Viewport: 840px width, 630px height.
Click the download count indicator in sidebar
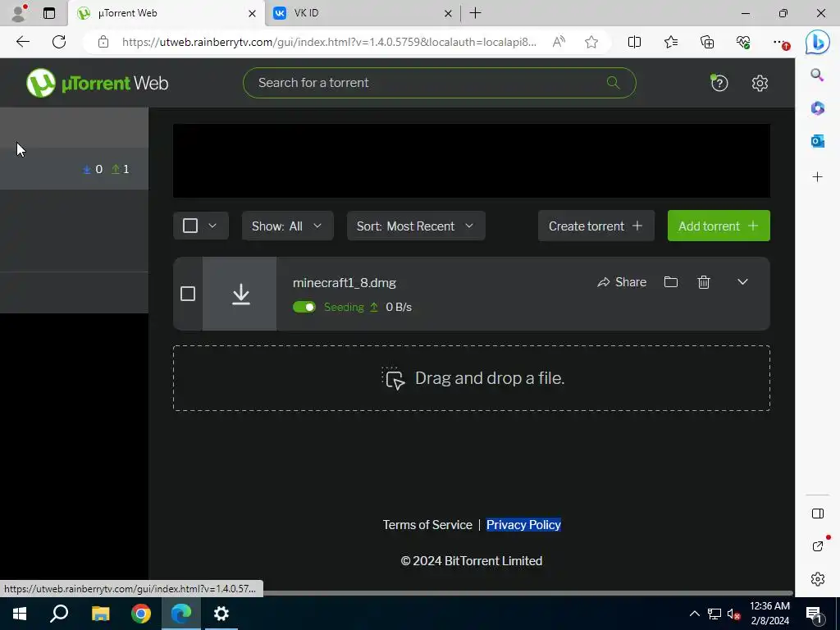tap(93, 169)
